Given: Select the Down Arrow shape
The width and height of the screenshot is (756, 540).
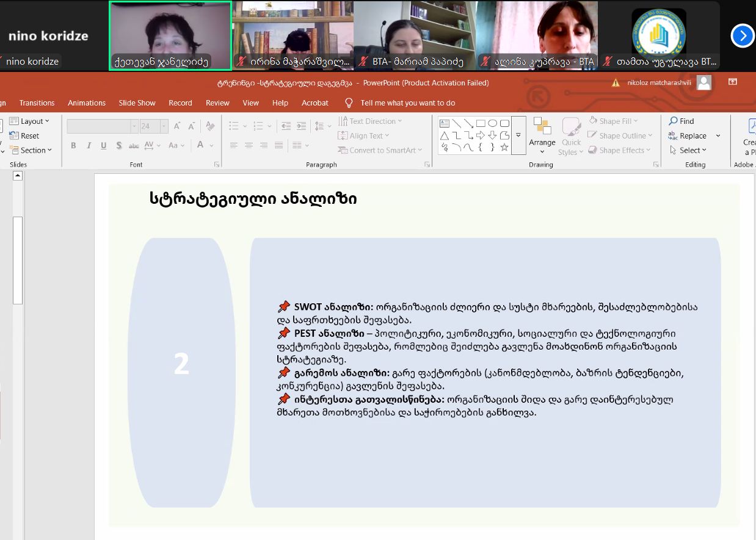Looking at the screenshot, I should (492, 135).
